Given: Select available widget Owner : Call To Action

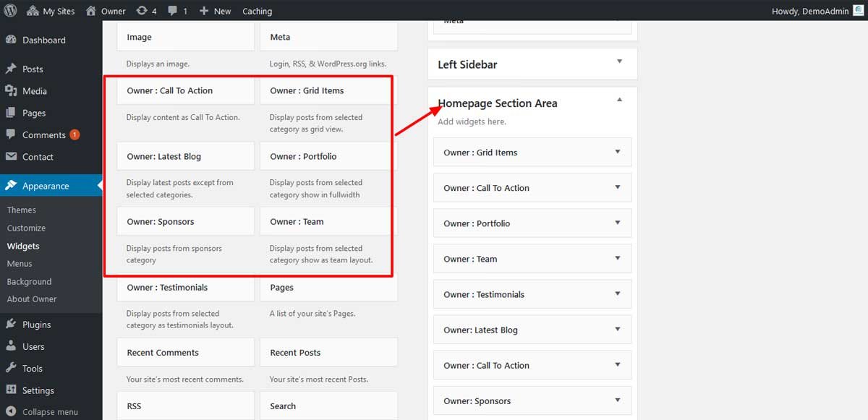Looking at the screenshot, I should pos(185,90).
